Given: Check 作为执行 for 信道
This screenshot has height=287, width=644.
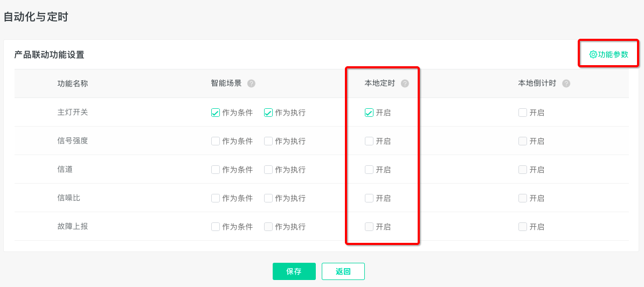Looking at the screenshot, I should coord(268,170).
